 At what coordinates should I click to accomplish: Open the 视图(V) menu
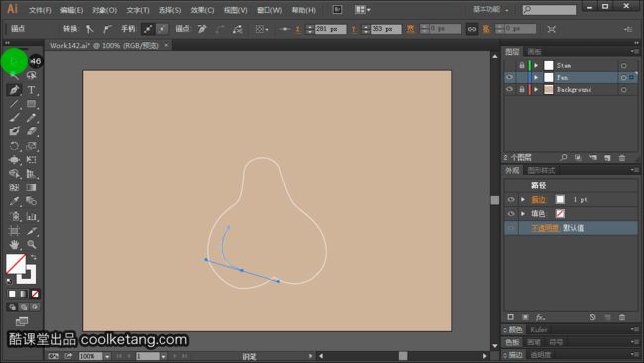click(x=236, y=10)
